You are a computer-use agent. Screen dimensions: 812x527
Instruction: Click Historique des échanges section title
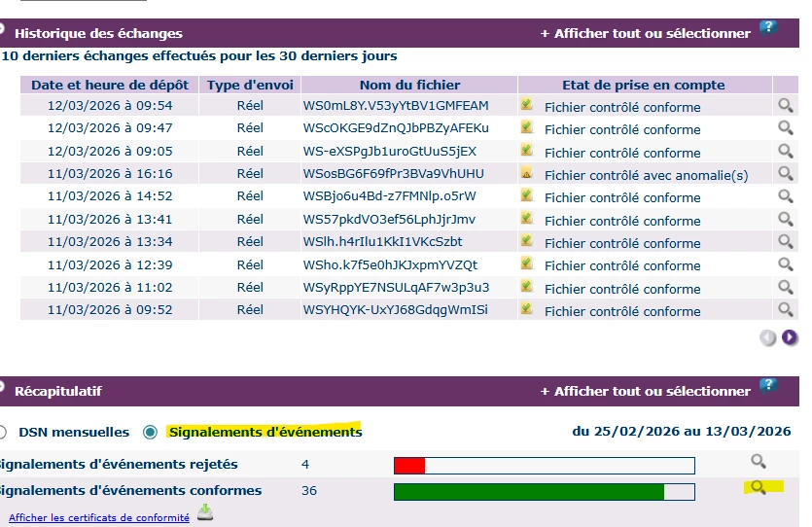click(98, 34)
